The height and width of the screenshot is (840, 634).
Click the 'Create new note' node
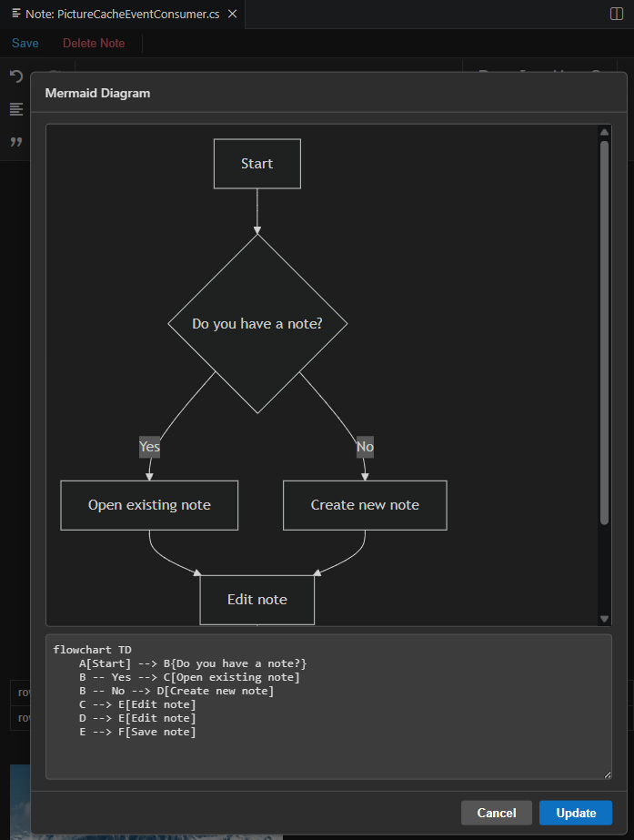[365, 505]
